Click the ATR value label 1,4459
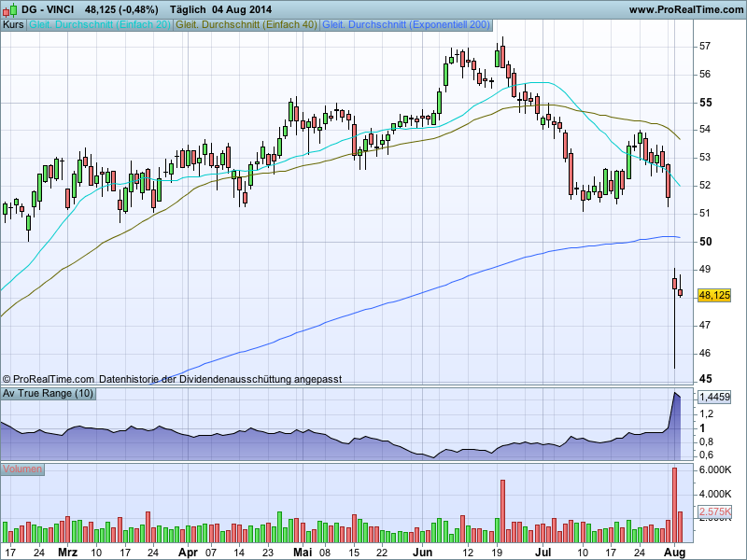Image resolution: width=747 pixels, height=560 pixels. tap(714, 397)
